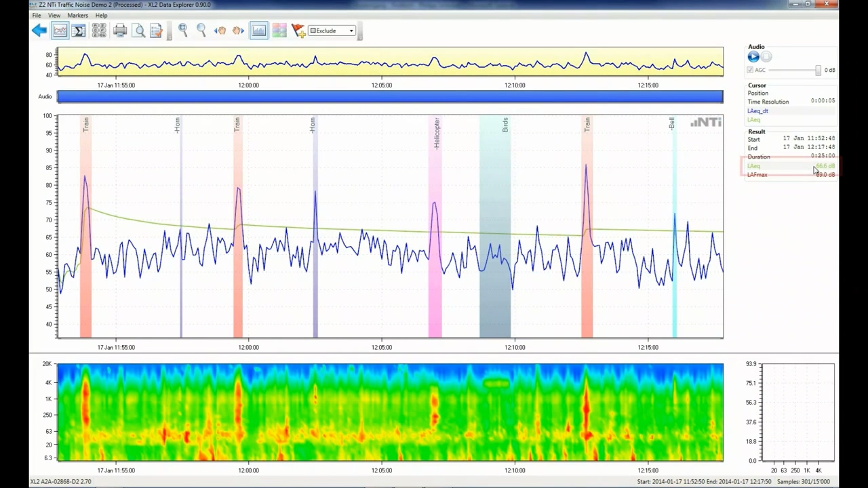868x488 pixels.
Task: Pan the chart right with hand icon
Action: click(x=238, y=30)
